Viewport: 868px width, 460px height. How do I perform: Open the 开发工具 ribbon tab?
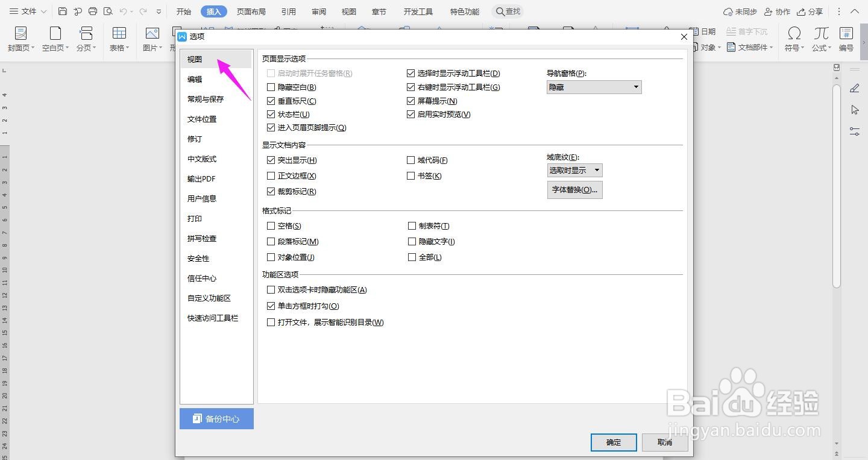pyautogui.click(x=418, y=10)
